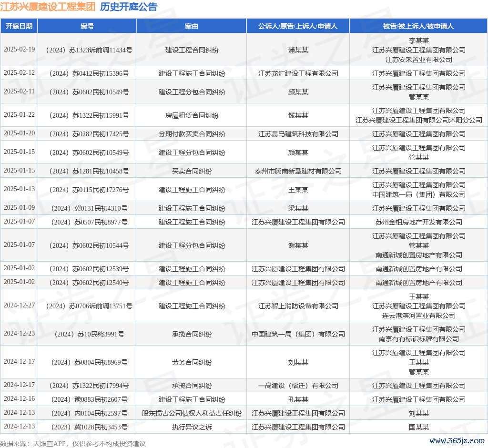This screenshot has width=488, height=448.
Task: Select the date 2025-01-13
Action: (x=19, y=189)
